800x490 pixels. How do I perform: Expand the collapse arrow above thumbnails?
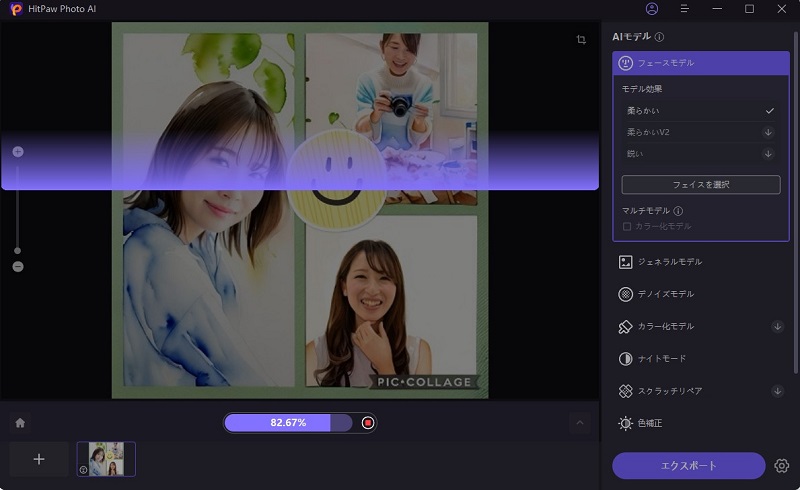pos(580,423)
